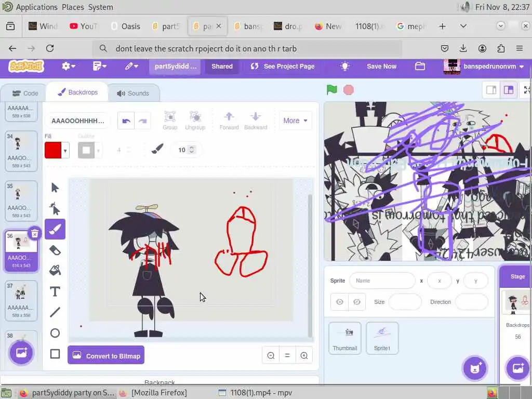
Task: Select the arrow Select tool
Action: 55,188
